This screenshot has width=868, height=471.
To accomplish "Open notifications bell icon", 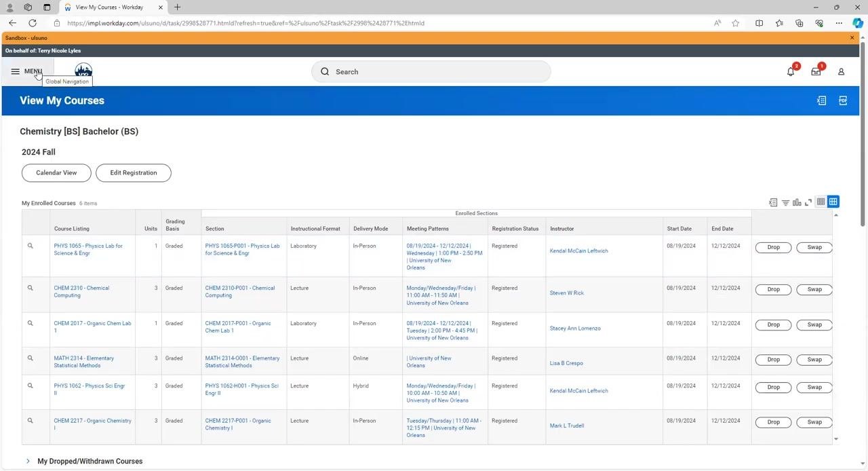I will (791, 71).
